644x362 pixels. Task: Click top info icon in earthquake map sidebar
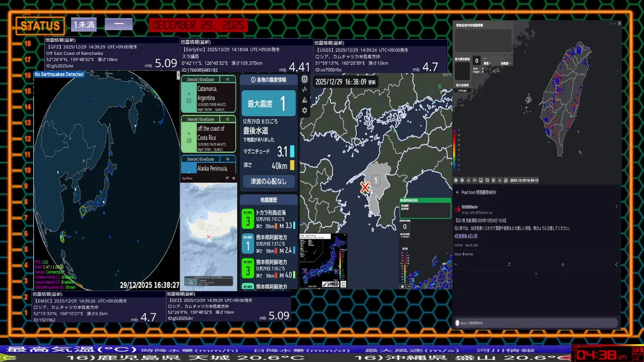coord(304,79)
